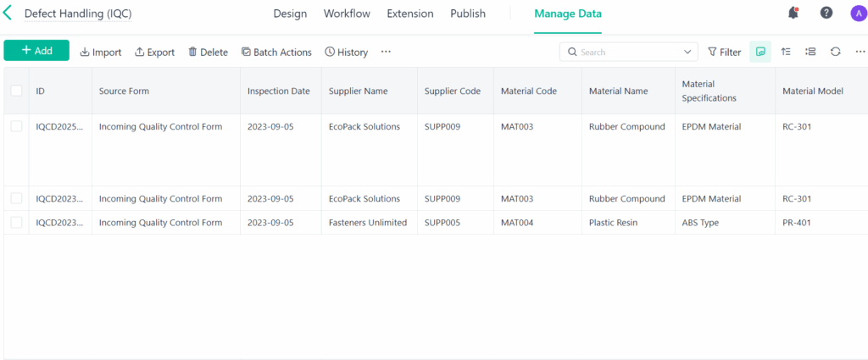Screen dimensions: 868x360
Task: Click the back arrow next to Defect Handling
Action: pyautogui.click(x=8, y=14)
